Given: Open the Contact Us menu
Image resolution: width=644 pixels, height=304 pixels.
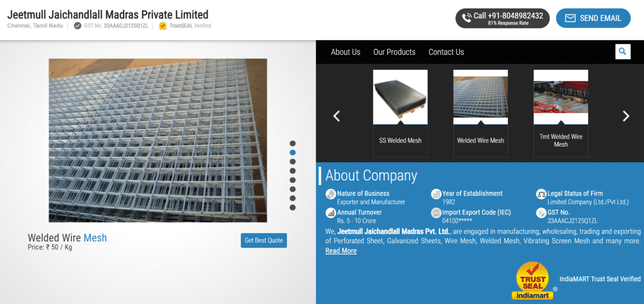Looking at the screenshot, I should [x=446, y=52].
